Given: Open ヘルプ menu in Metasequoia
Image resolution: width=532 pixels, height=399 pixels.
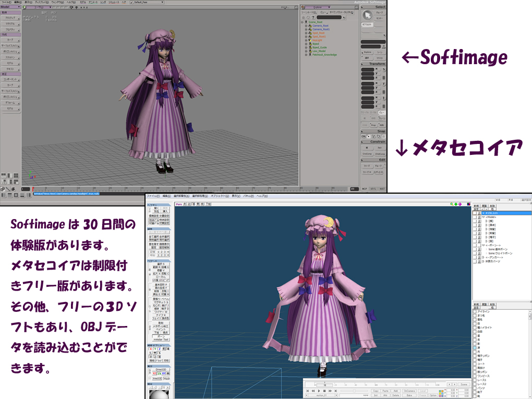Looking at the screenshot, I should [x=262, y=196].
